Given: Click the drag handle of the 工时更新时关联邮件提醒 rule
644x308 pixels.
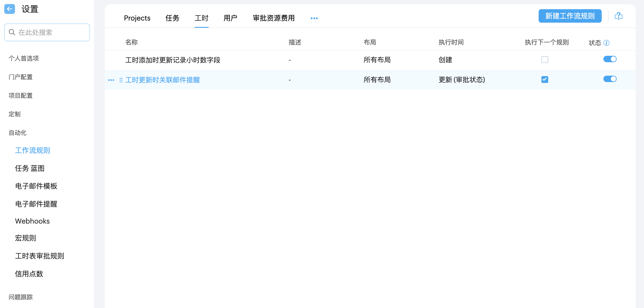Looking at the screenshot, I should pos(121,80).
